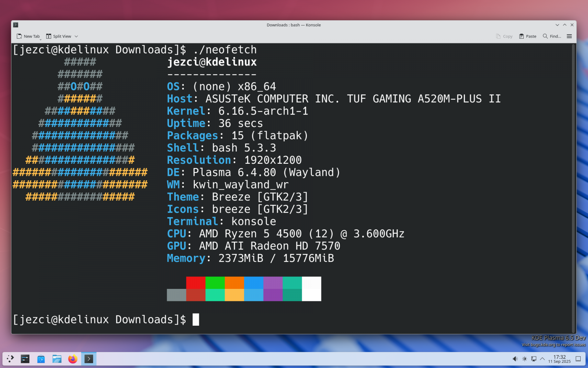Open the clock showing 17:32
This screenshot has height=368, width=588.
point(559,359)
